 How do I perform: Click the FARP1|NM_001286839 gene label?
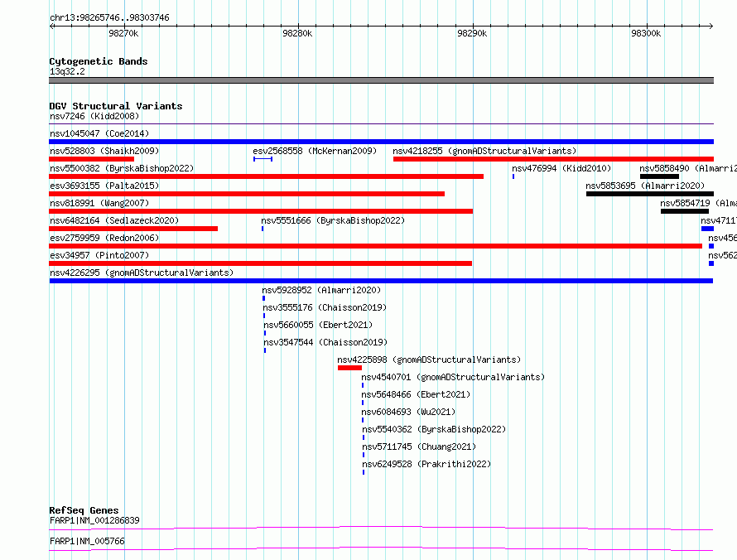click(x=94, y=520)
